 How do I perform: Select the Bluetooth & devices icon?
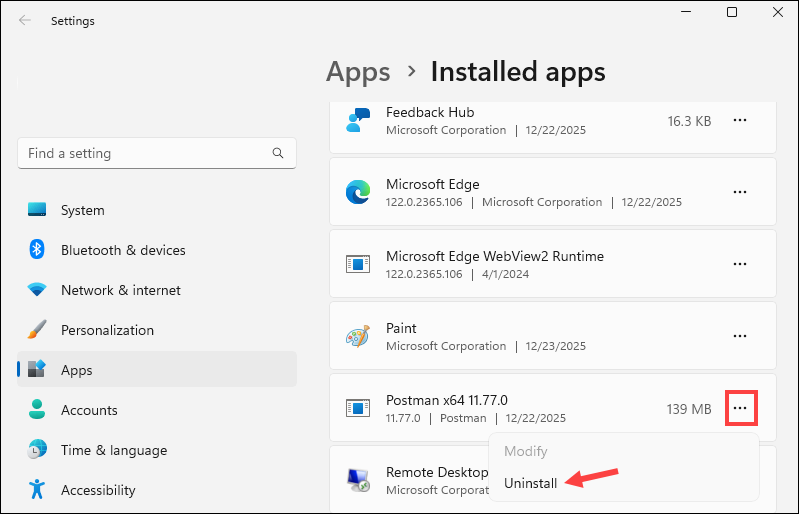[37, 250]
